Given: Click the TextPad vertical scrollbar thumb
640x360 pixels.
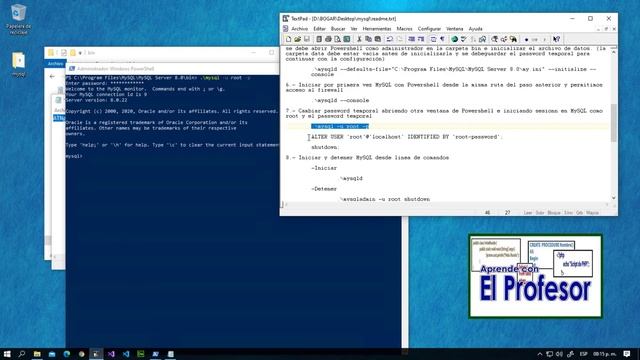Looking at the screenshot, I should pos(613,123).
